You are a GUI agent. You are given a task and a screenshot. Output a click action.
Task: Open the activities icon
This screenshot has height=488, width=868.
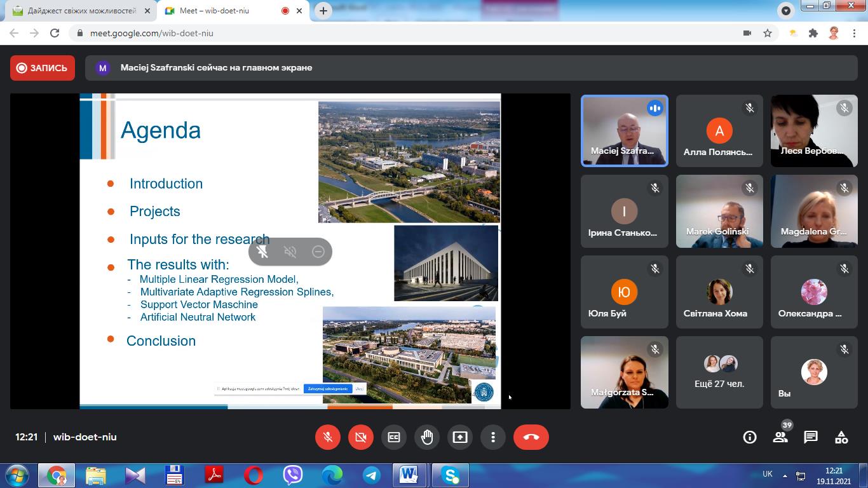841,437
